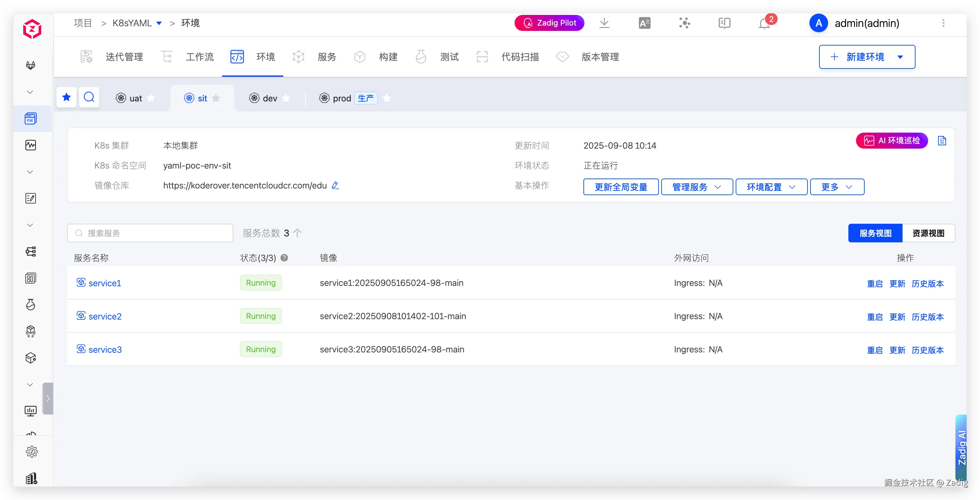Click the language translate icon
Viewport: 980px width, 500px height.
pyautogui.click(x=645, y=23)
